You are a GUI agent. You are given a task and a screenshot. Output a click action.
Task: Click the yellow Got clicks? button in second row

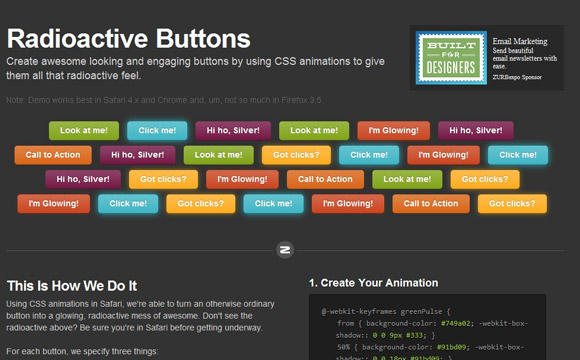coord(296,155)
